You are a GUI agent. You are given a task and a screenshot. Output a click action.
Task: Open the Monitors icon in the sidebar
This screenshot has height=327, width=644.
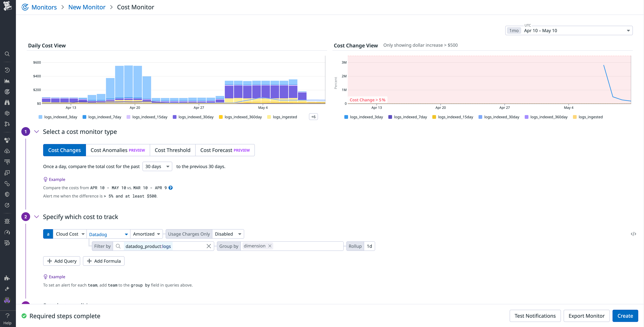(7, 92)
